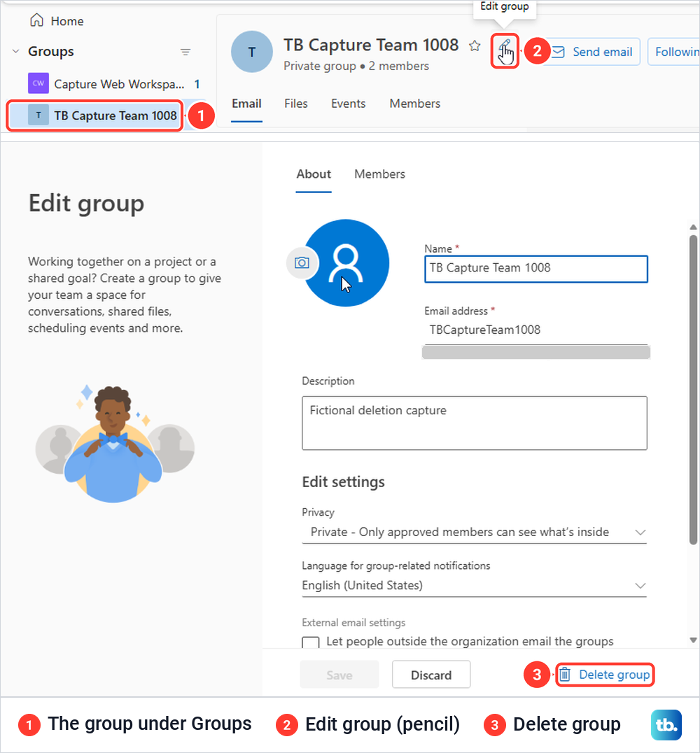Image resolution: width=700 pixels, height=753 pixels.
Task: Open the Groups filter icon
Action: pos(185,52)
